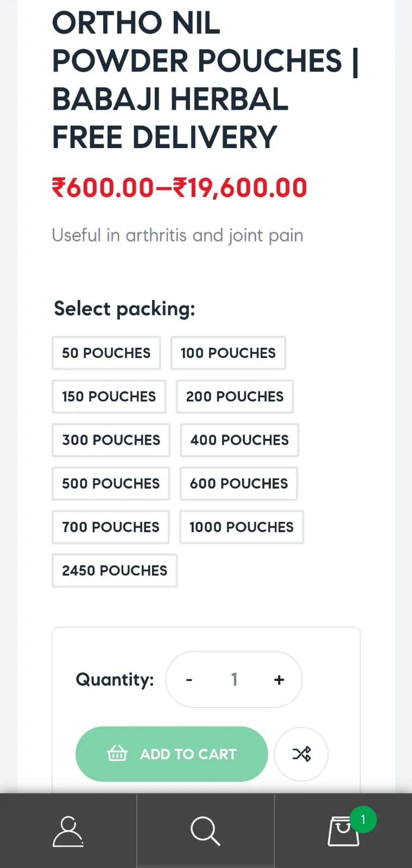The height and width of the screenshot is (868, 412).
Task: Open the shopping cart bag icon
Action: click(343, 831)
